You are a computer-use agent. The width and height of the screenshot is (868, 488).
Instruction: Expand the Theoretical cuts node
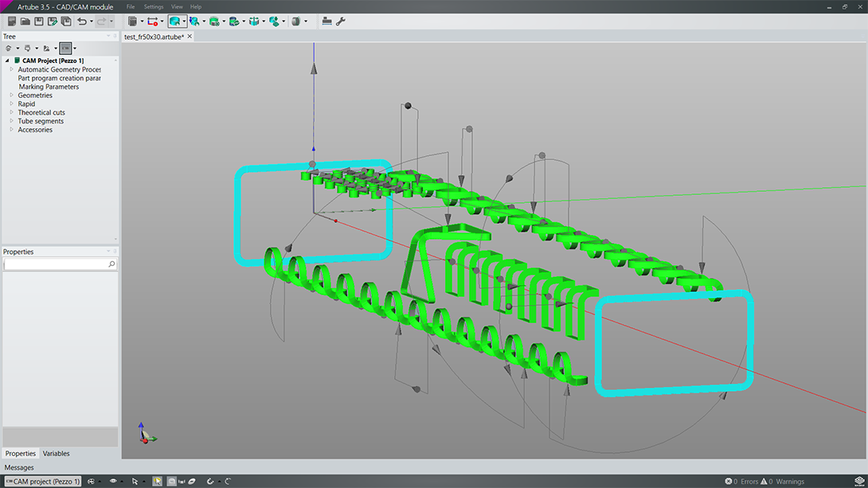point(13,112)
